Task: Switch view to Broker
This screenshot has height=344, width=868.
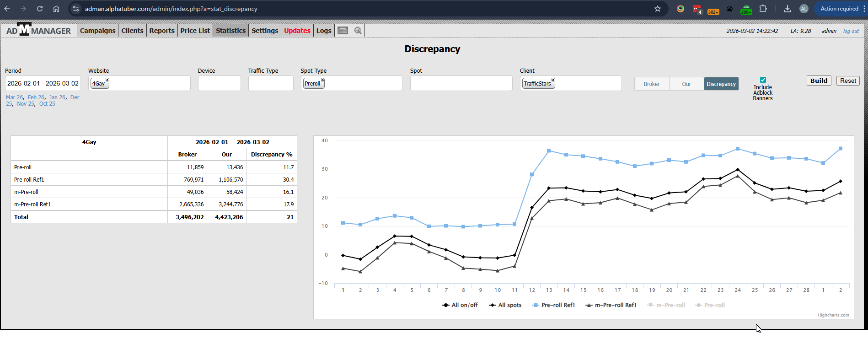Action: point(651,84)
